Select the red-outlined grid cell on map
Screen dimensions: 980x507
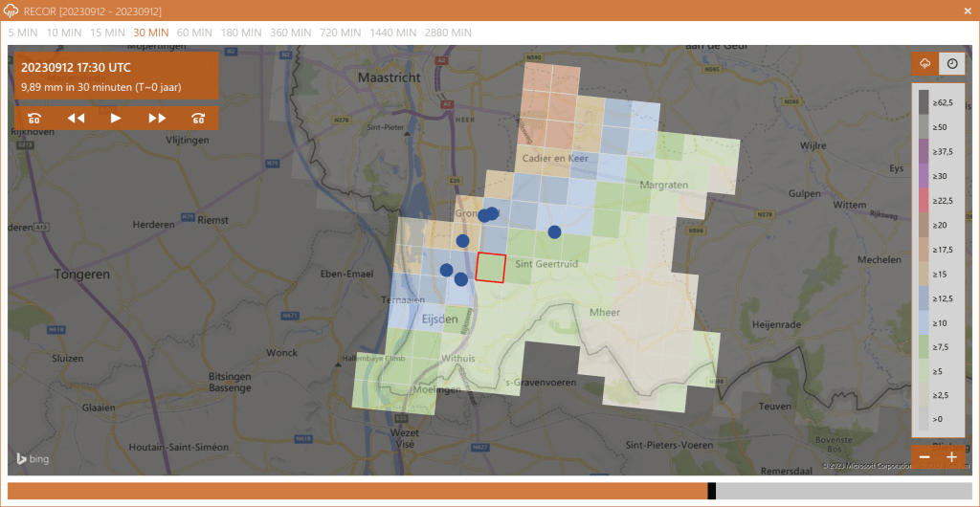point(491,268)
